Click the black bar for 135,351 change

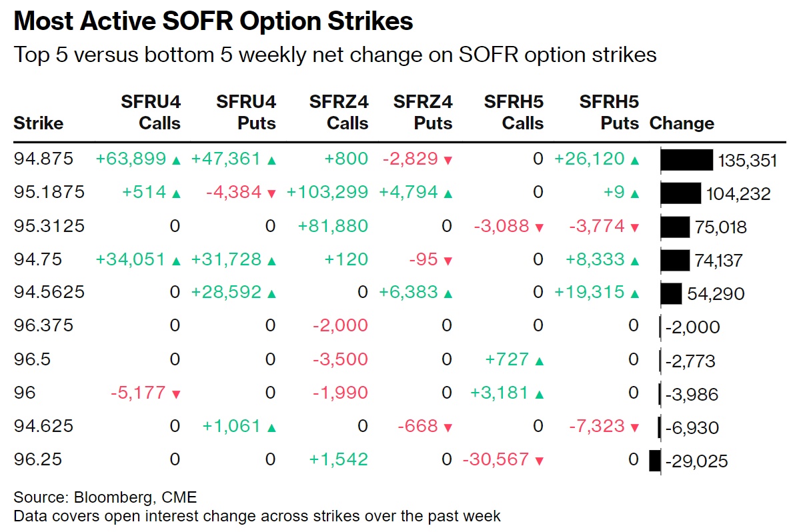[687, 160]
